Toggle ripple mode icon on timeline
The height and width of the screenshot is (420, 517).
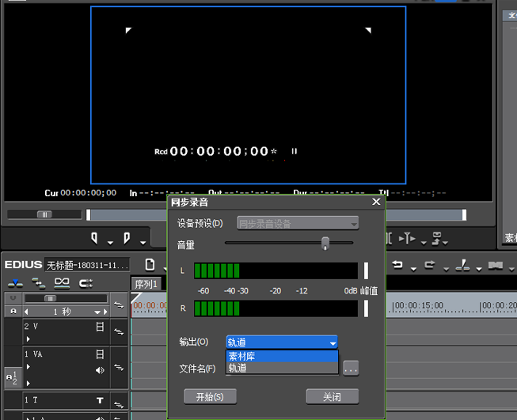coord(39,283)
